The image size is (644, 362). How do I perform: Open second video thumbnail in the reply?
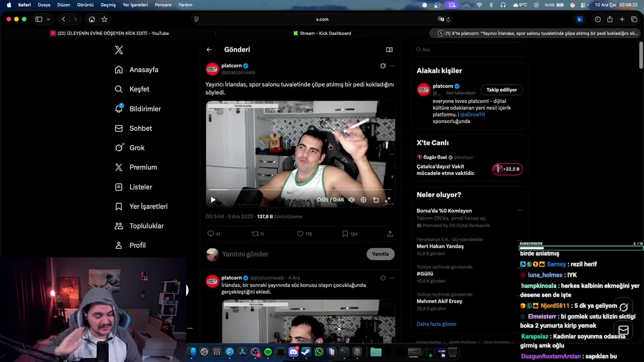tap(308, 321)
